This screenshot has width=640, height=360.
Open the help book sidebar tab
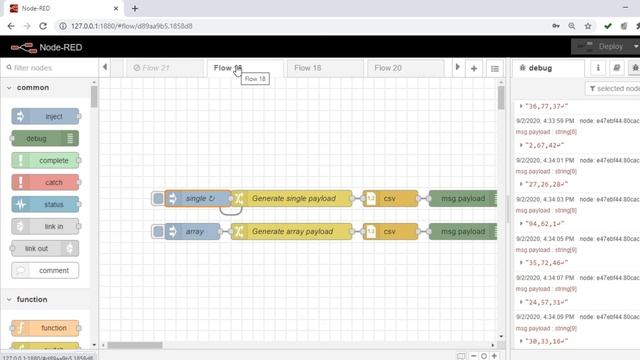point(616,68)
